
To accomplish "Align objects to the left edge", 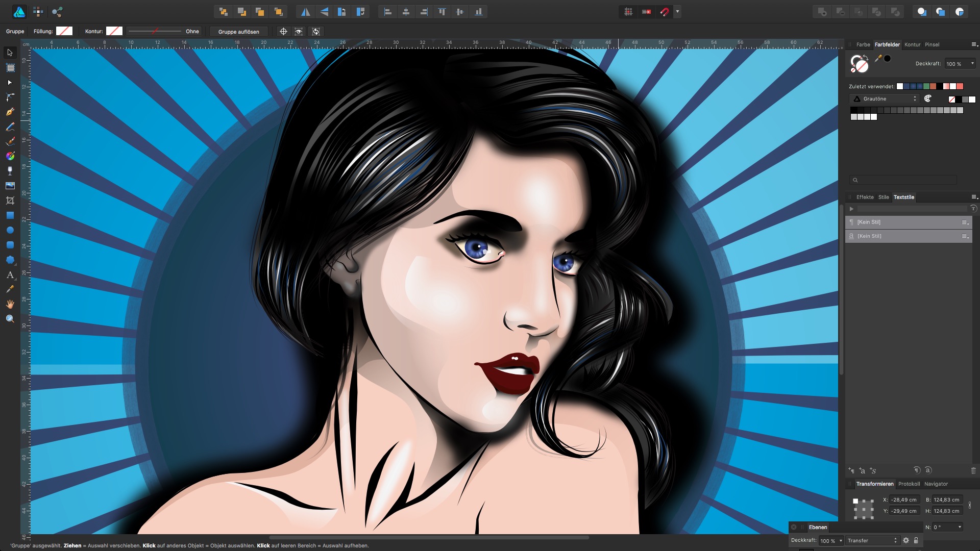I will [x=388, y=11].
